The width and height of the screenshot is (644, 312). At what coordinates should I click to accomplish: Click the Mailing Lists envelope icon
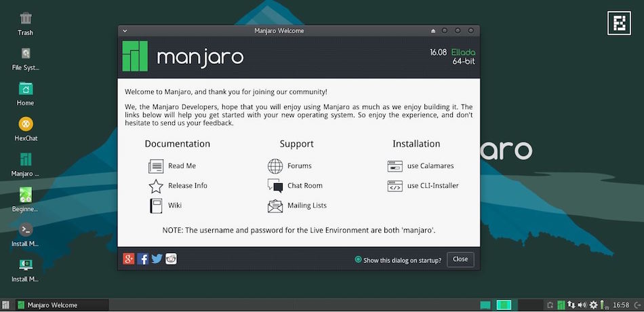[275, 206]
